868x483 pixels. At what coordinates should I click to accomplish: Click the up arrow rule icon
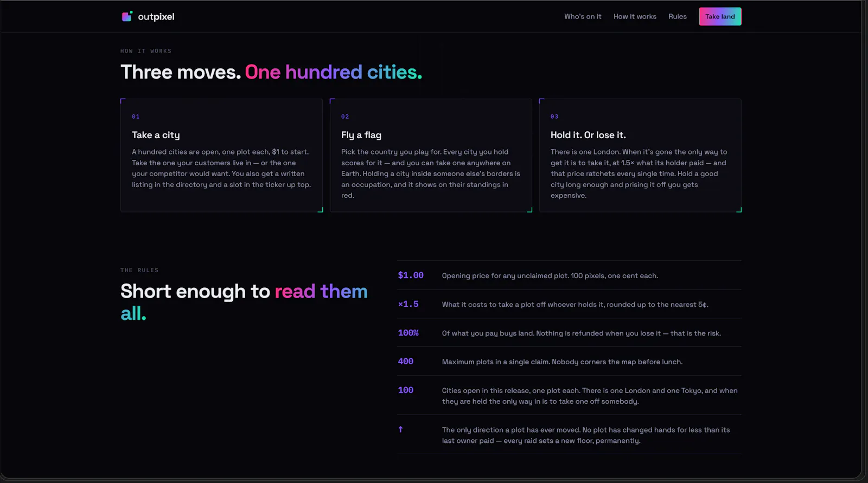click(400, 429)
